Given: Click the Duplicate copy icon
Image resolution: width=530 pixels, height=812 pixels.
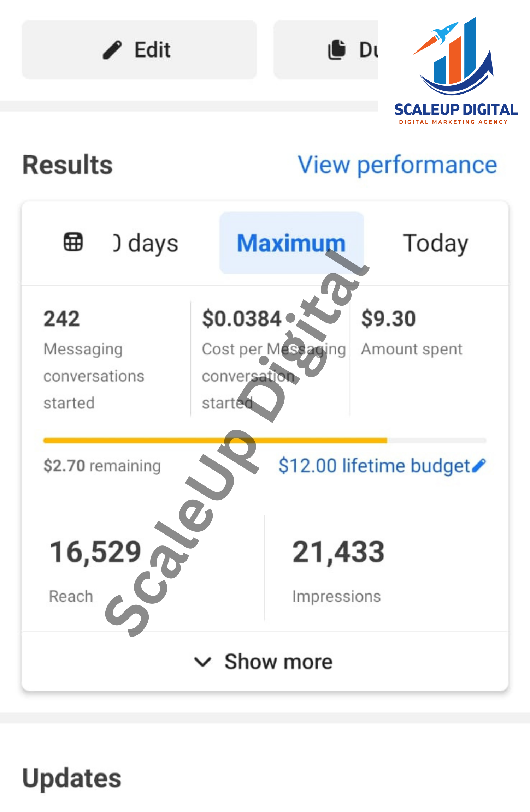Looking at the screenshot, I should [337, 50].
